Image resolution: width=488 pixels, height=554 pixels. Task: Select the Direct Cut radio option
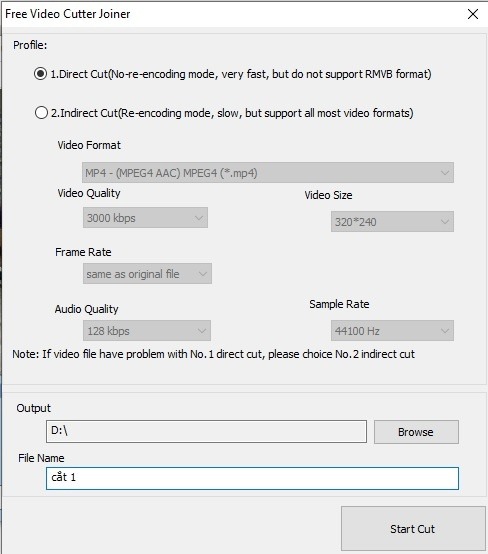tap(40, 74)
